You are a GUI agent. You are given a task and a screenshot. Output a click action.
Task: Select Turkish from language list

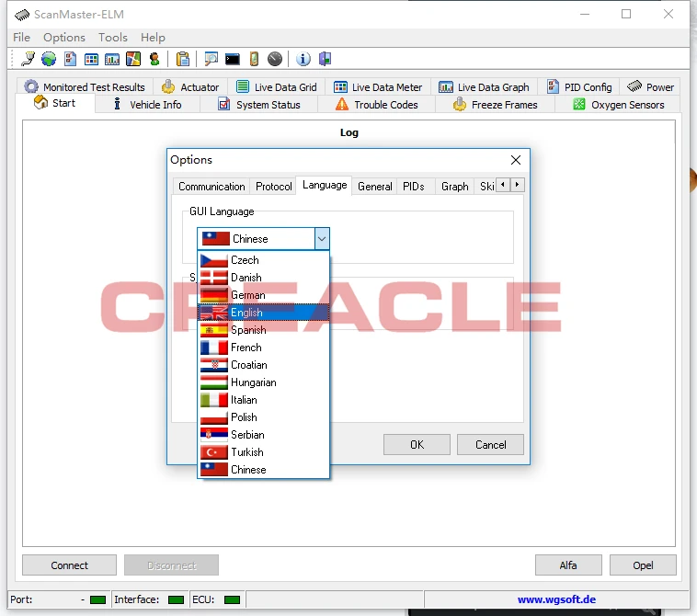pyautogui.click(x=264, y=452)
